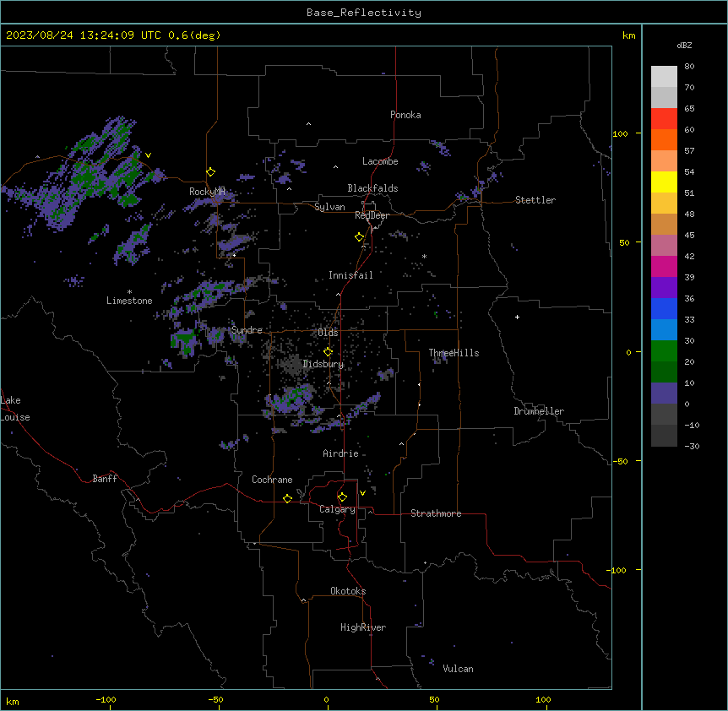
Task: Click the Cochrane label
Action: point(272,480)
